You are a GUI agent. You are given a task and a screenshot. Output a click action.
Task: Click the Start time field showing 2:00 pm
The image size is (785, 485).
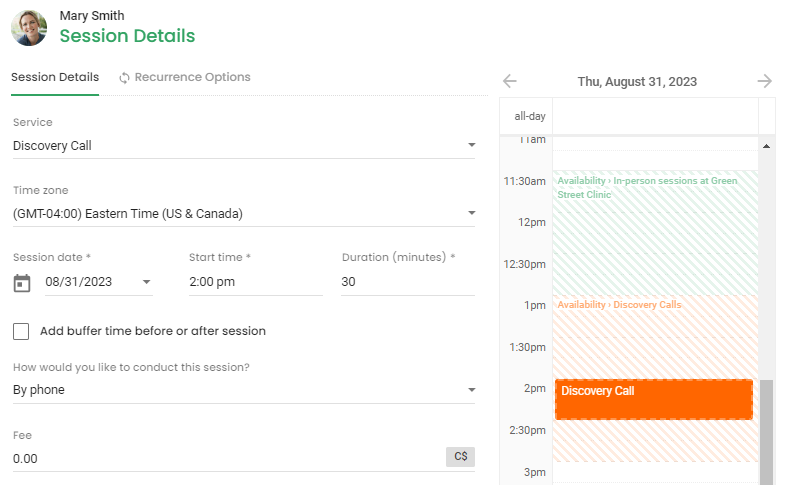tap(256, 282)
